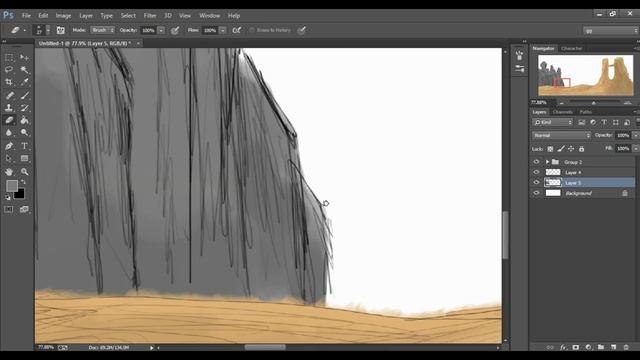The height and width of the screenshot is (360, 640).
Task: Add a layer mask
Action: pyautogui.click(x=576, y=347)
